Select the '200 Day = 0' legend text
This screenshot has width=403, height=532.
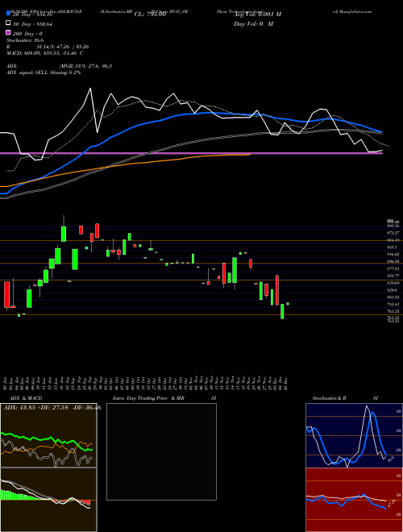28,34
